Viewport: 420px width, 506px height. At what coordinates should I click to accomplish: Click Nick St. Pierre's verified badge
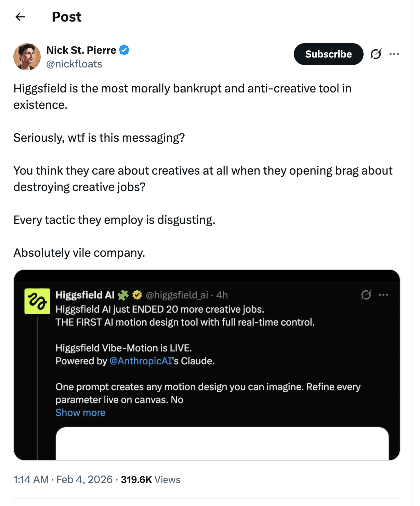(124, 50)
